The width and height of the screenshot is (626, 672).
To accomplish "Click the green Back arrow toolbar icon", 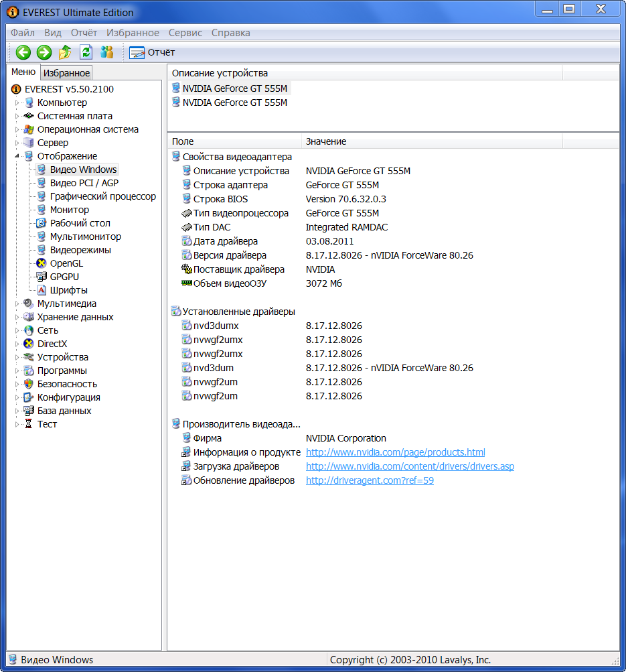I will (x=23, y=52).
